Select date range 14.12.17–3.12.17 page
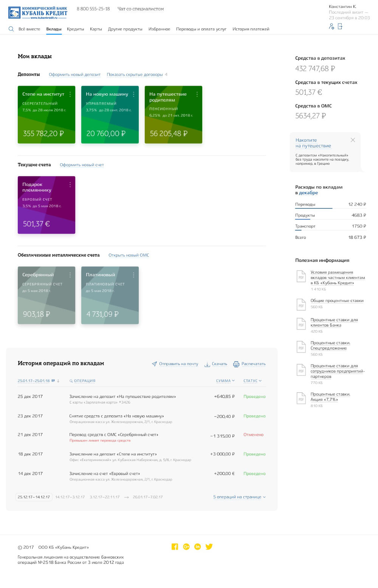378x588 pixels. (x=70, y=497)
